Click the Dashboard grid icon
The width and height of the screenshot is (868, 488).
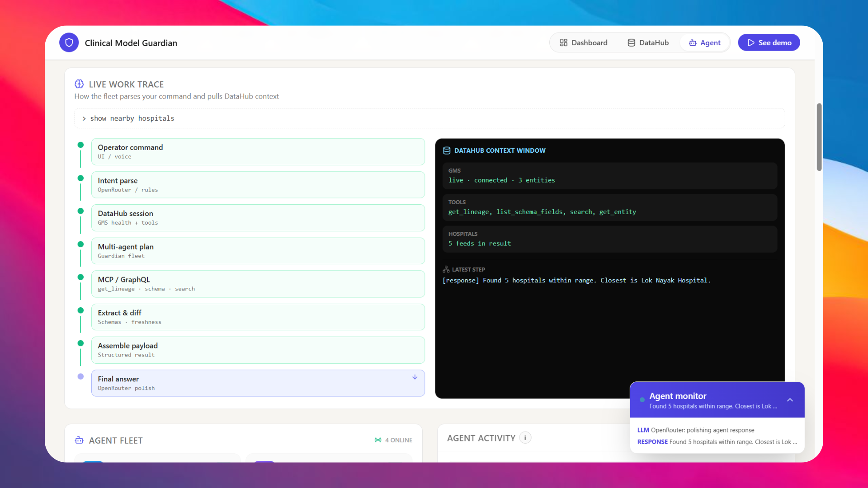coord(563,42)
